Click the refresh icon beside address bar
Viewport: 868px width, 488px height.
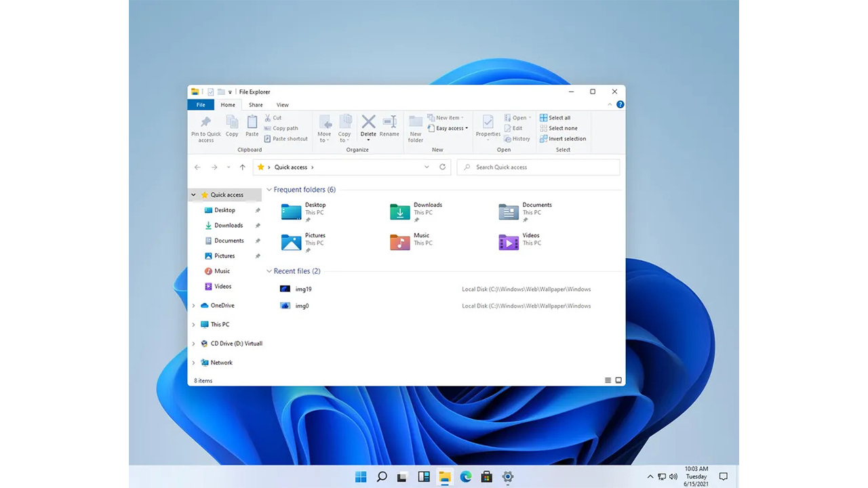(443, 167)
